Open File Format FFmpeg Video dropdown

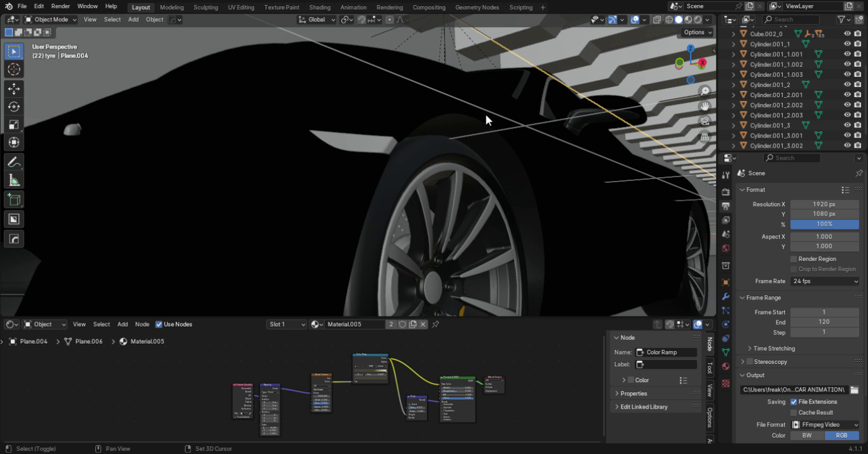[x=825, y=425]
